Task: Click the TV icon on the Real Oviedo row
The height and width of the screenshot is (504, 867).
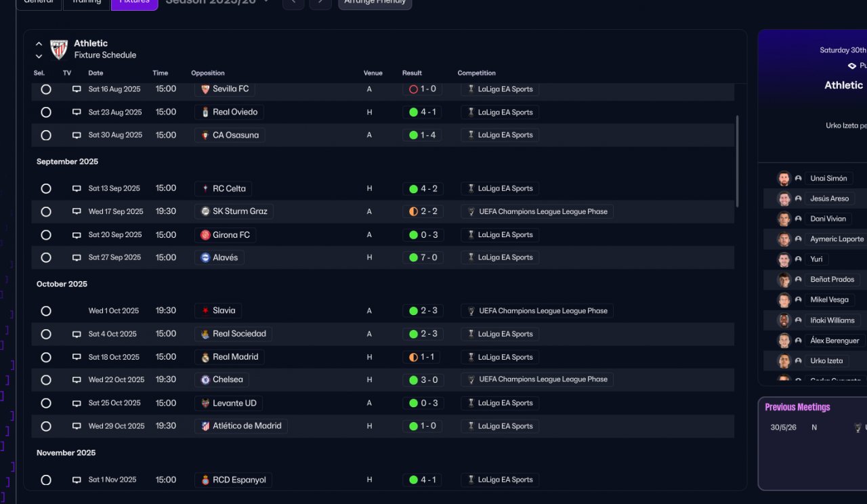Action: pyautogui.click(x=77, y=112)
